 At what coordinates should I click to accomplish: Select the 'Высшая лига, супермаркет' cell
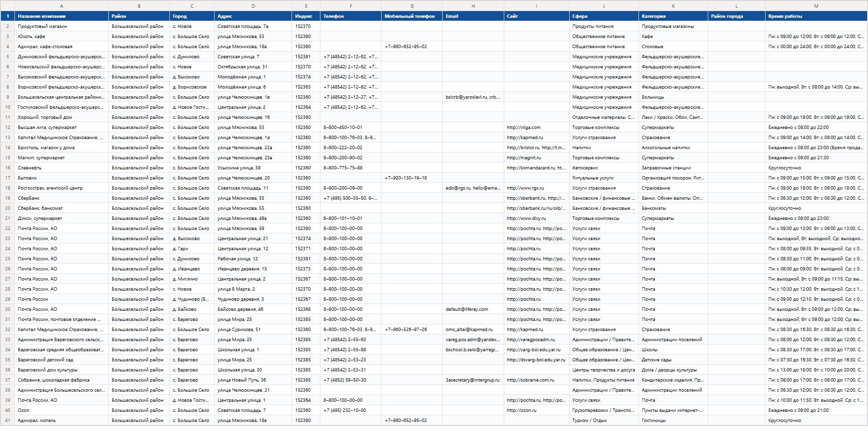pos(62,128)
